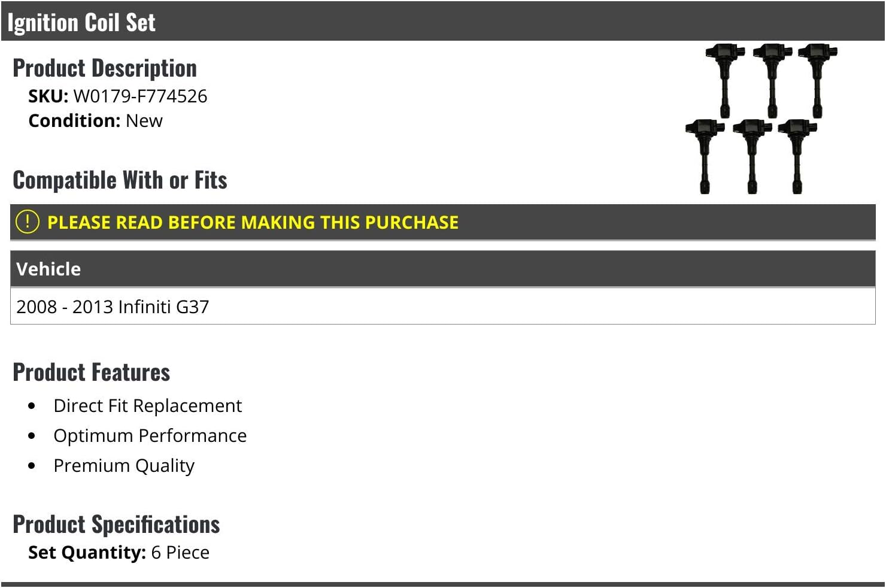Click the 'Condition: New' line

[96, 121]
